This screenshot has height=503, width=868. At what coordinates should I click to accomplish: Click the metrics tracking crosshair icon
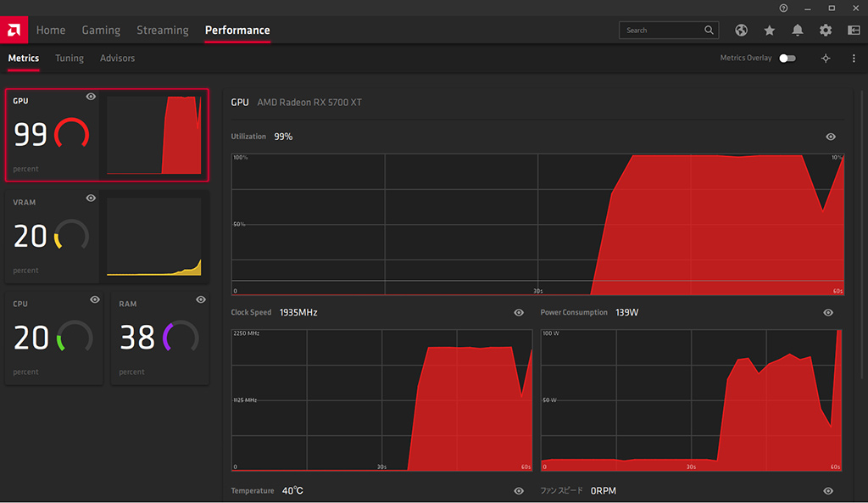click(x=826, y=59)
